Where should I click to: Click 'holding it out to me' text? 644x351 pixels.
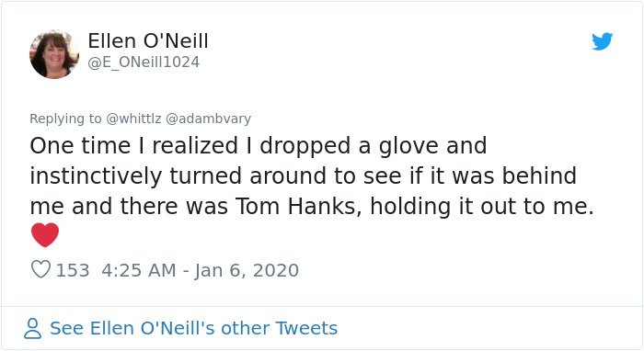[x=482, y=206]
